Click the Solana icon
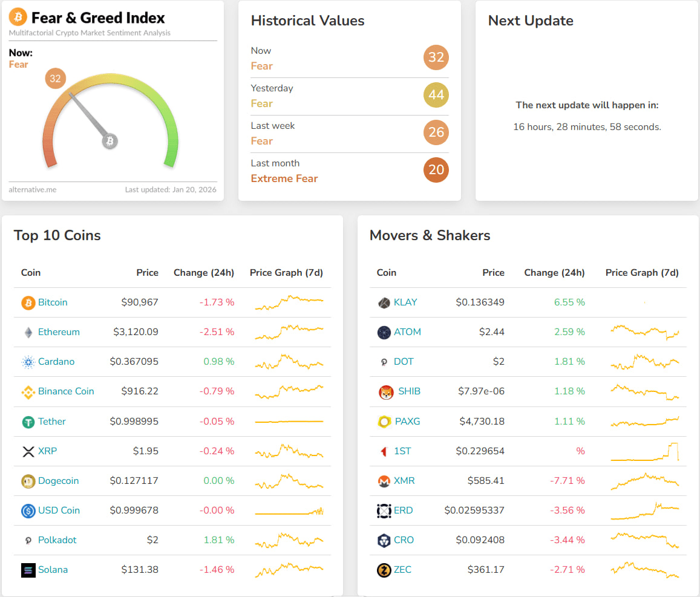 (x=28, y=570)
